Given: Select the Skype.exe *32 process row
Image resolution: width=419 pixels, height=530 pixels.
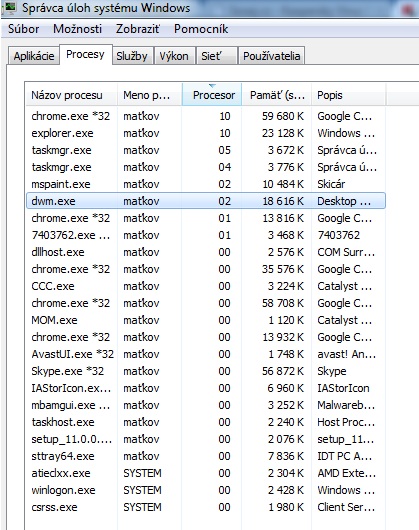Looking at the screenshot, I should tap(206, 371).
